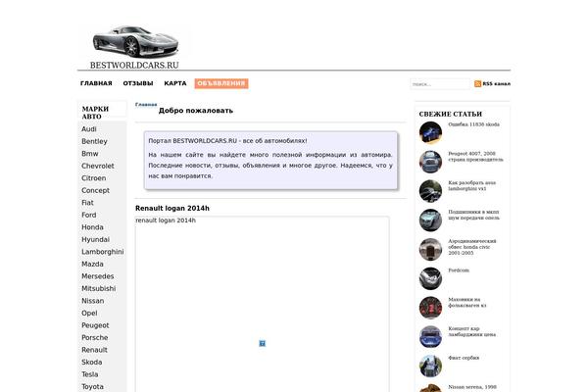Go to the ГЛАВНАЯ menu item
Screen dimensions: 588x392
pyautogui.click(x=96, y=83)
